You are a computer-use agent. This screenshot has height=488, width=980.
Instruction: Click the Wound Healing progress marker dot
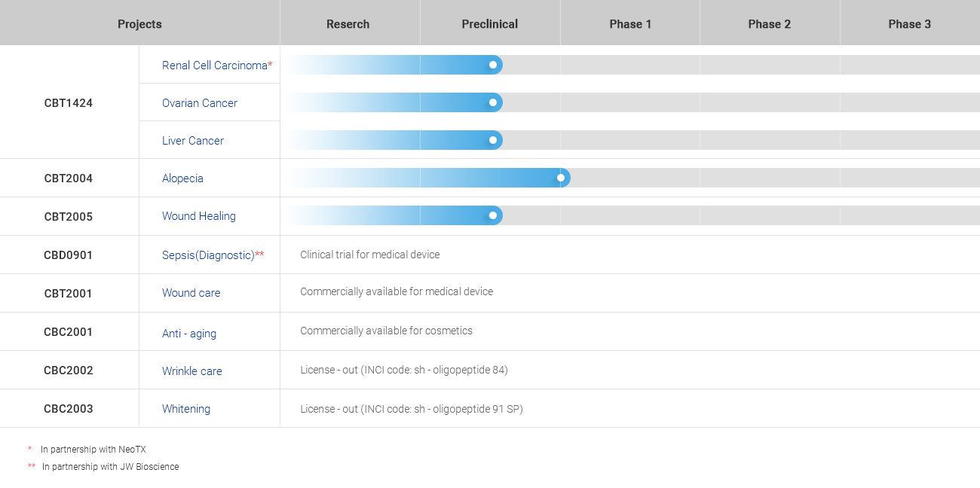(x=493, y=215)
